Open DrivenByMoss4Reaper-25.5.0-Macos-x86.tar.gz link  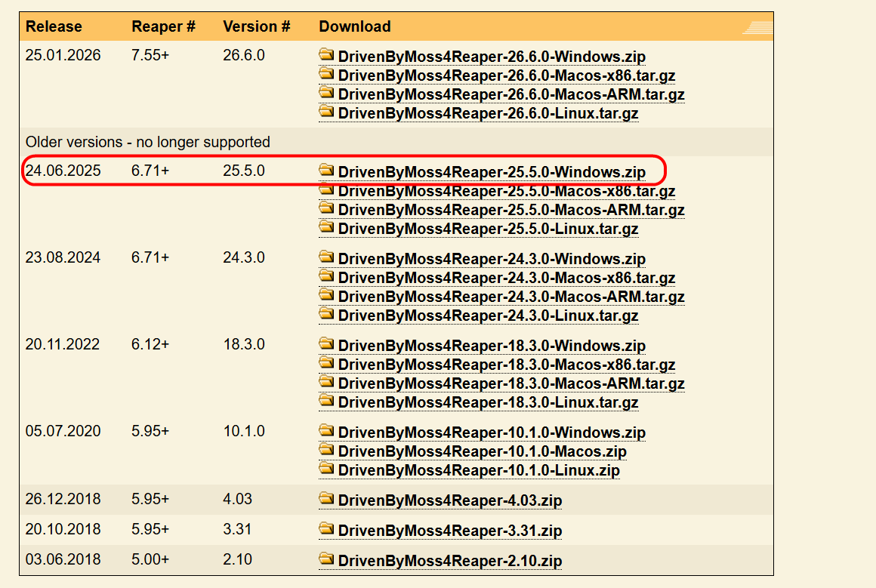tap(506, 191)
